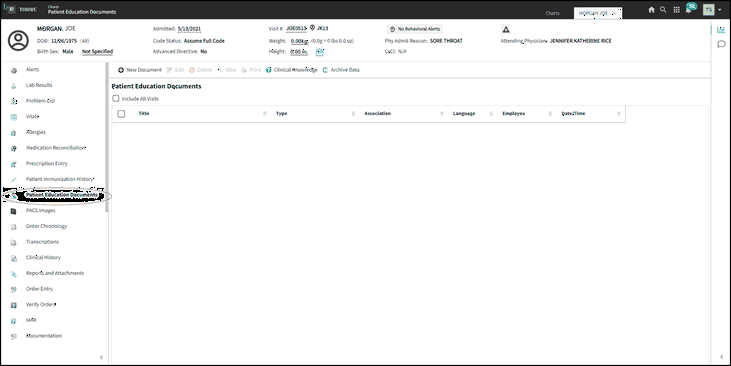Collapse the left navigation sidebar chevron

(x=101, y=358)
